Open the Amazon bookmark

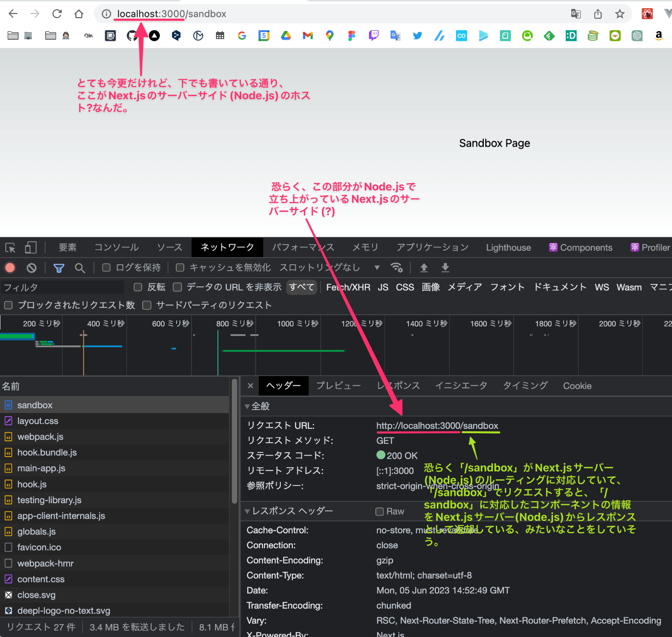659,35
